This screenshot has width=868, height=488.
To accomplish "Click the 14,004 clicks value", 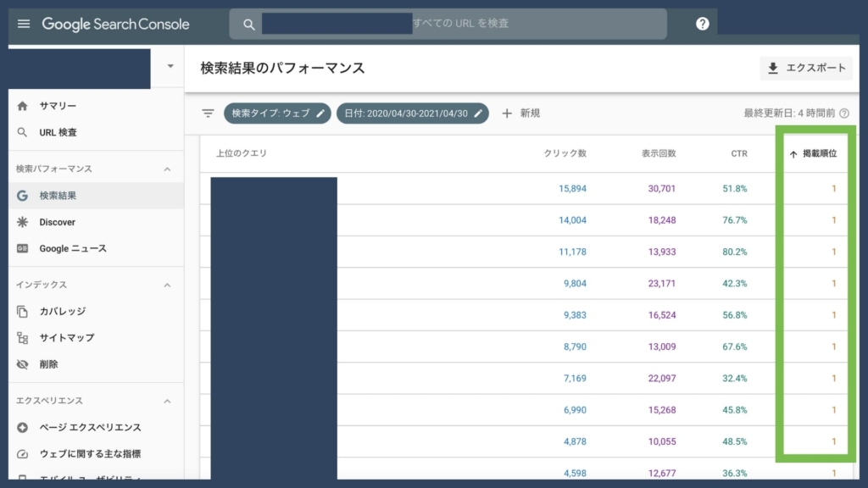I will click(572, 220).
